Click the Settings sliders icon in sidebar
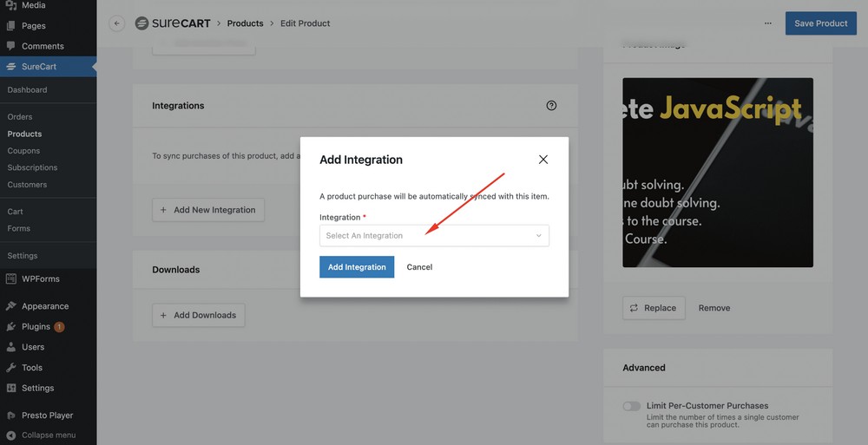This screenshot has width=868, height=445. (11, 388)
